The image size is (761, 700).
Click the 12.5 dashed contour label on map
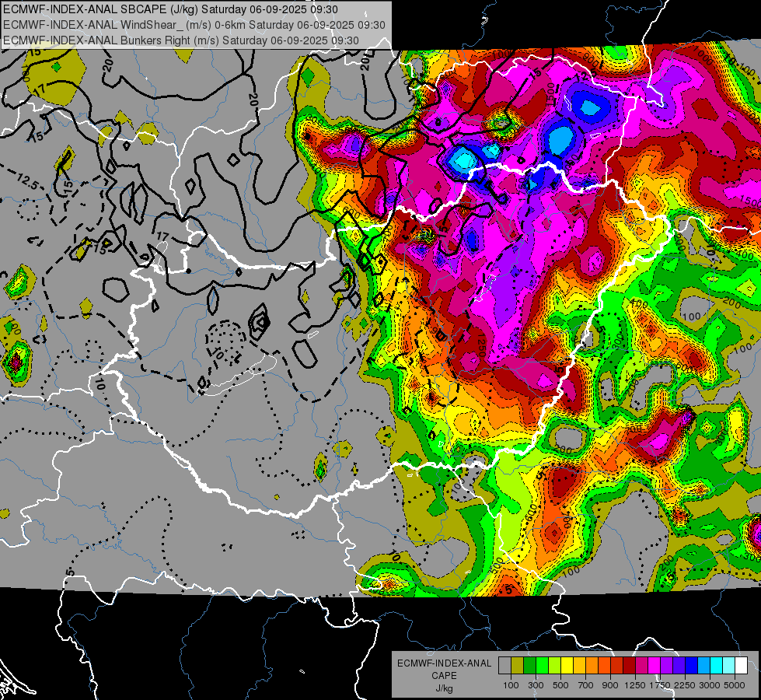27,181
